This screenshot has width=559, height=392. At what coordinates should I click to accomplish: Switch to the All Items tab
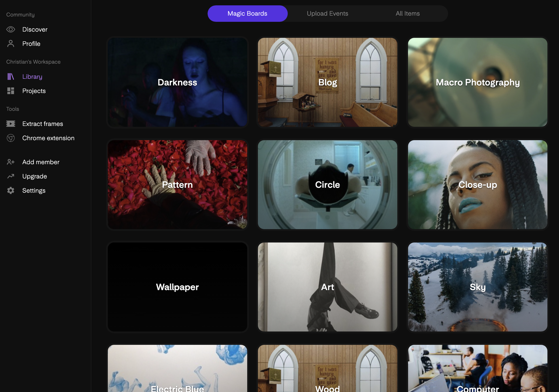408,14
